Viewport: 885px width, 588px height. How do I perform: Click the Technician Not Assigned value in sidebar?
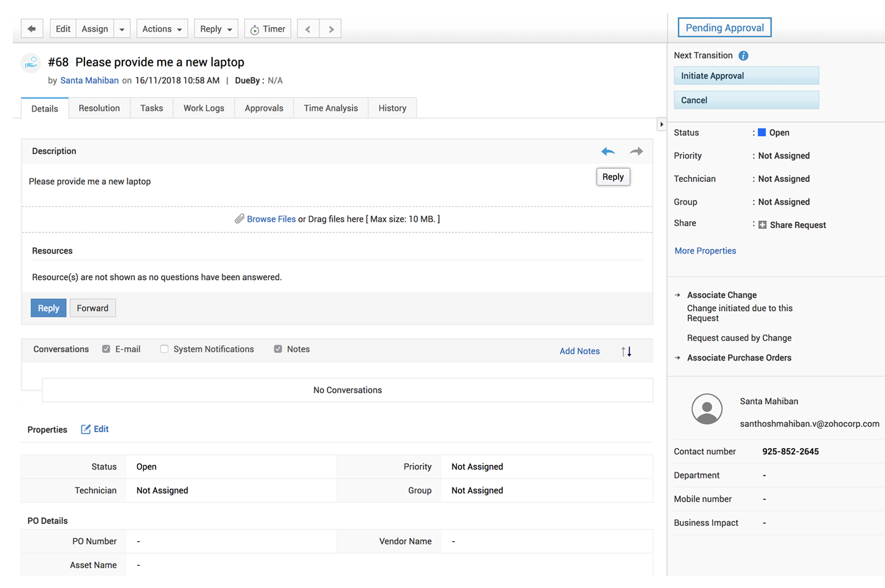tap(784, 179)
